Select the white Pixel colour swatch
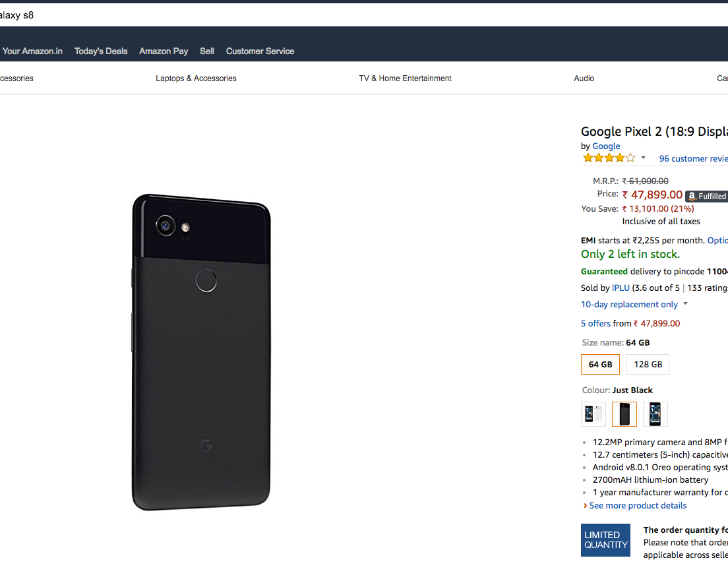This screenshot has height=585, width=728. point(593,414)
